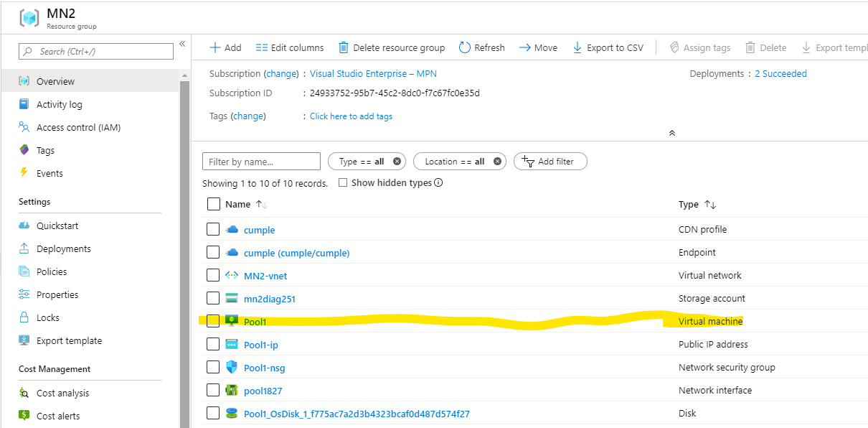This screenshot has height=428, width=868.
Task: Click the Pool1-nsg shield icon
Action: tap(232, 368)
